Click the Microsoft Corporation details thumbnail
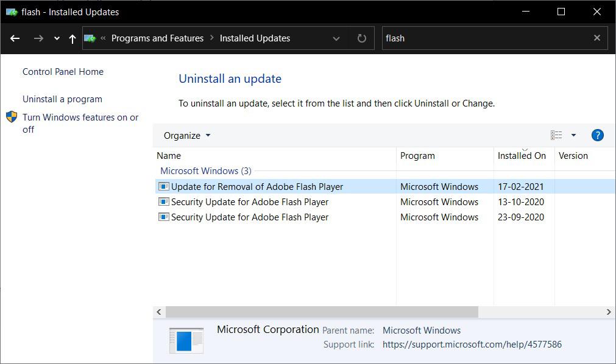Image resolution: width=616 pixels, height=364 pixels. click(186, 340)
